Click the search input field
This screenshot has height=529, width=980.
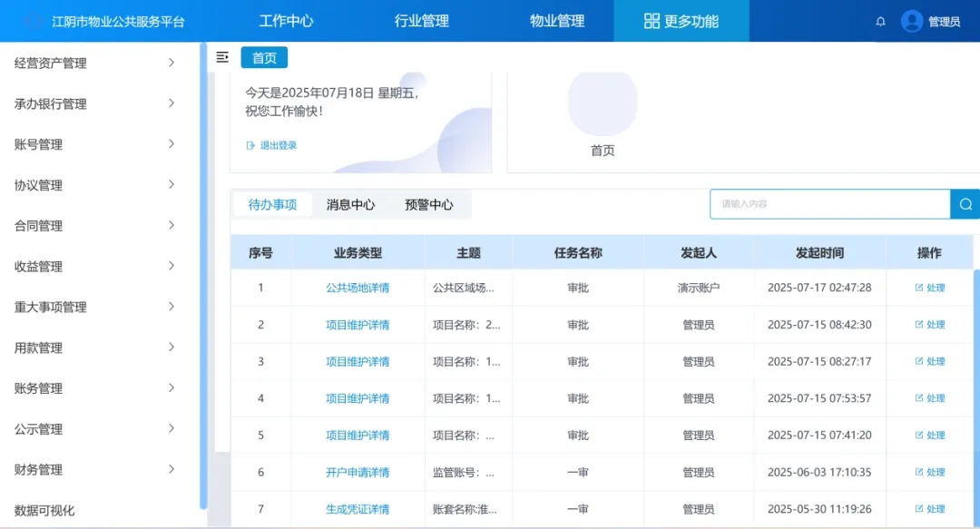[x=828, y=204]
